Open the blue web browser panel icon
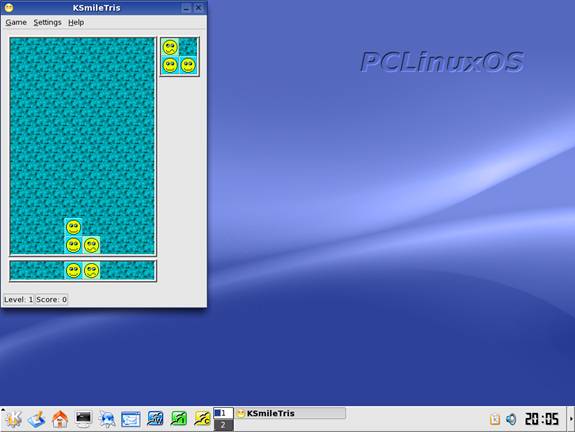 click(107, 419)
